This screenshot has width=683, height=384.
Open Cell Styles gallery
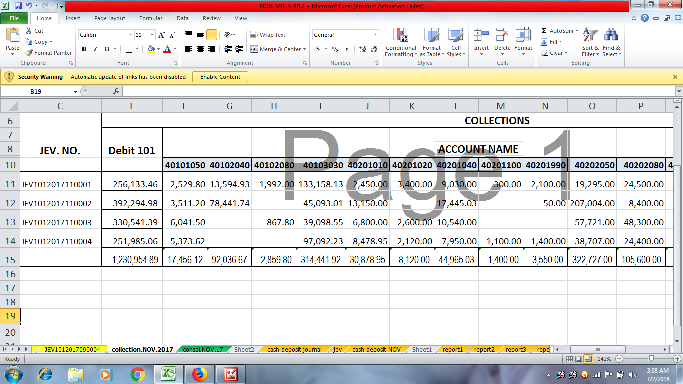[x=456, y=42]
